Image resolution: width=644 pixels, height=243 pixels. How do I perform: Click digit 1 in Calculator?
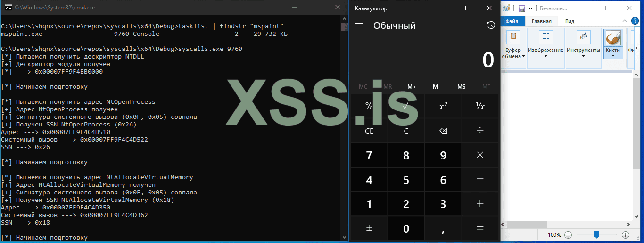pyautogui.click(x=369, y=204)
